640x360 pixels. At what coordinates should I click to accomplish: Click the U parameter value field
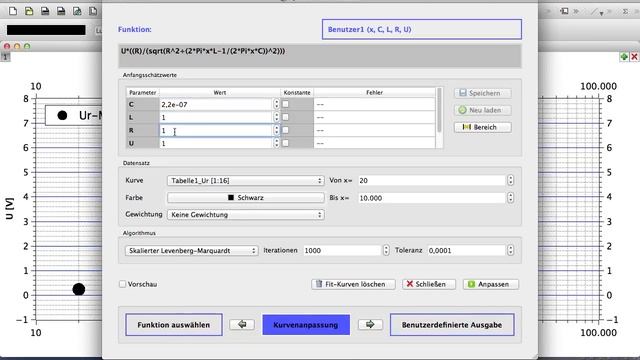pyautogui.click(x=216, y=143)
